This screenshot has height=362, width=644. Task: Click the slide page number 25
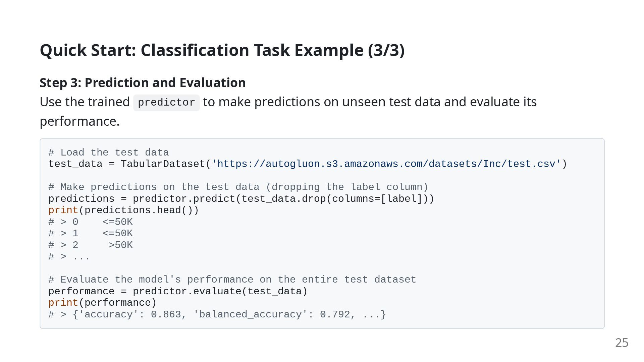622,343
